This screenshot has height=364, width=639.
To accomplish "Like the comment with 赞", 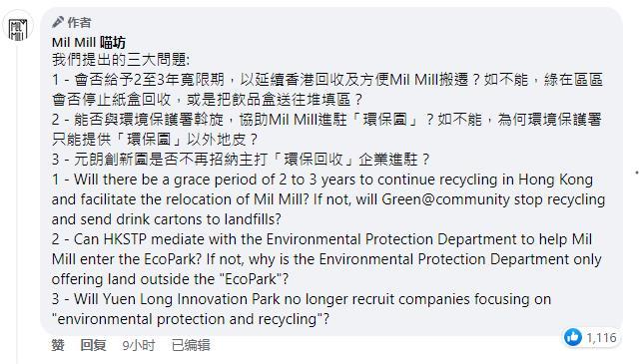I will click(58, 345).
